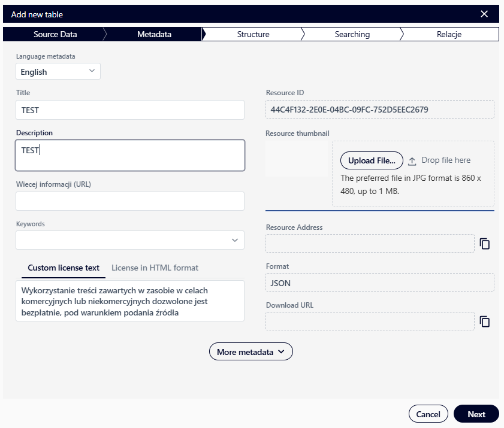
Task: Return to the Source Data step
Action: (56, 34)
